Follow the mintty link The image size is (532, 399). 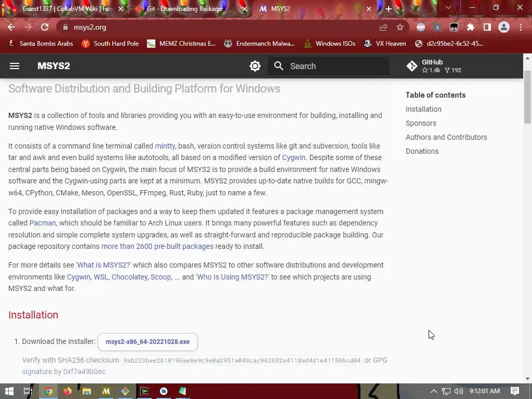click(x=165, y=146)
